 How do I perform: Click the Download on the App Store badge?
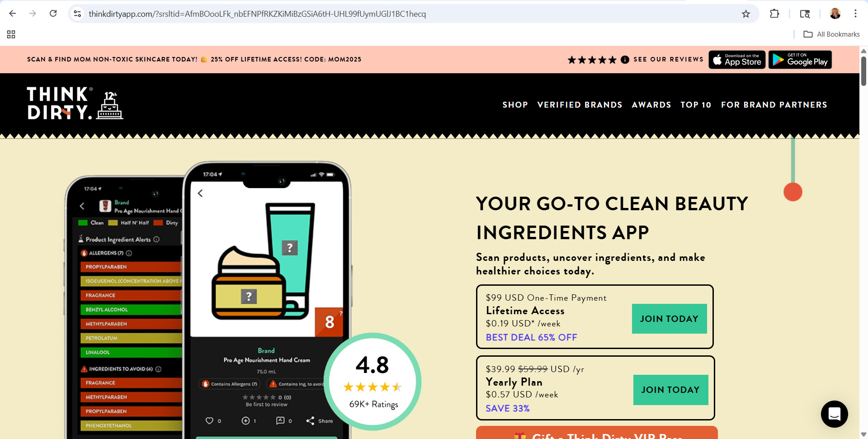coord(736,59)
